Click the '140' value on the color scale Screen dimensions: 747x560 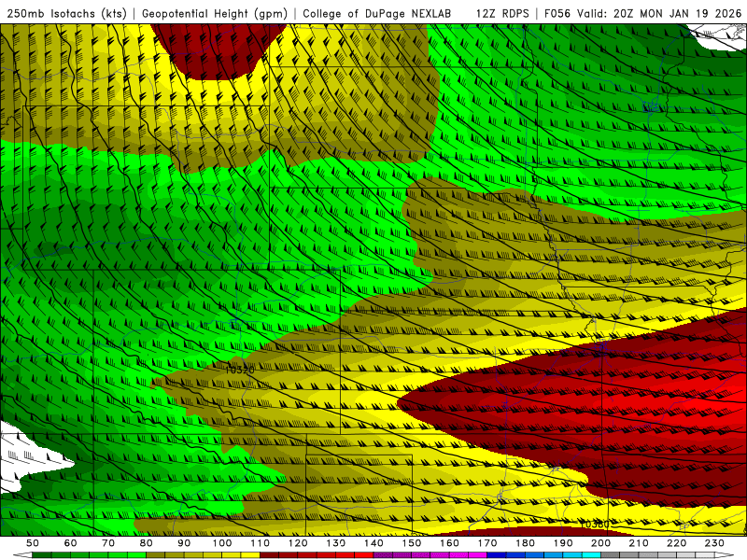point(373,543)
